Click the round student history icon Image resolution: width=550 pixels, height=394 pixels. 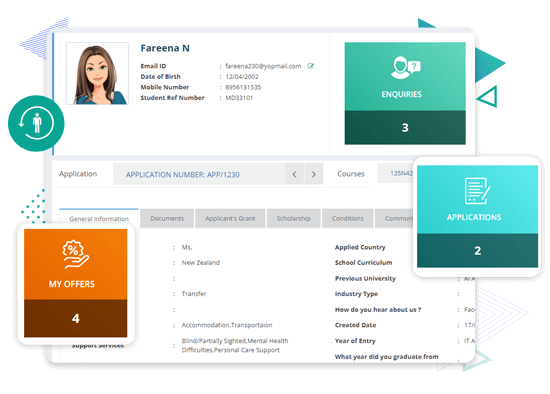(x=36, y=123)
